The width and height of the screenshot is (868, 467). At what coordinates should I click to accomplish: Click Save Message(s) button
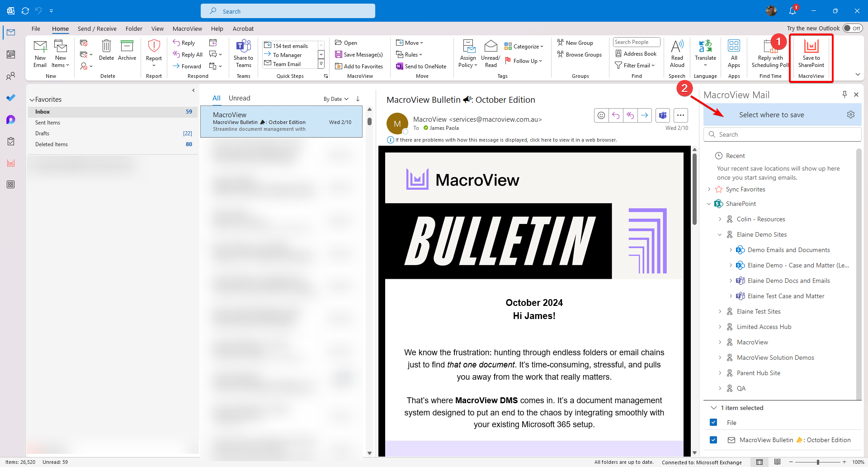click(x=359, y=54)
